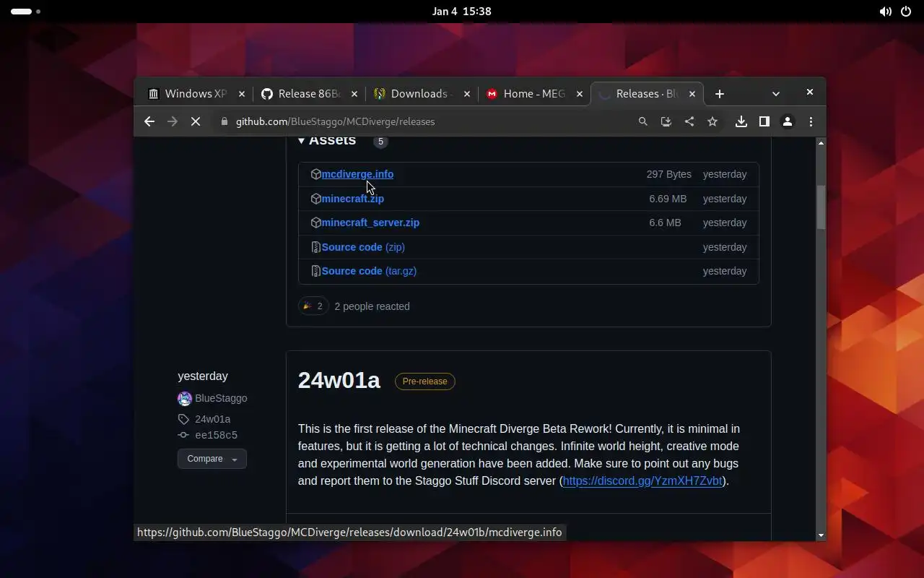924x578 pixels.
Task: Click the package icon beside mcdiverge.info
Action: tap(315, 174)
